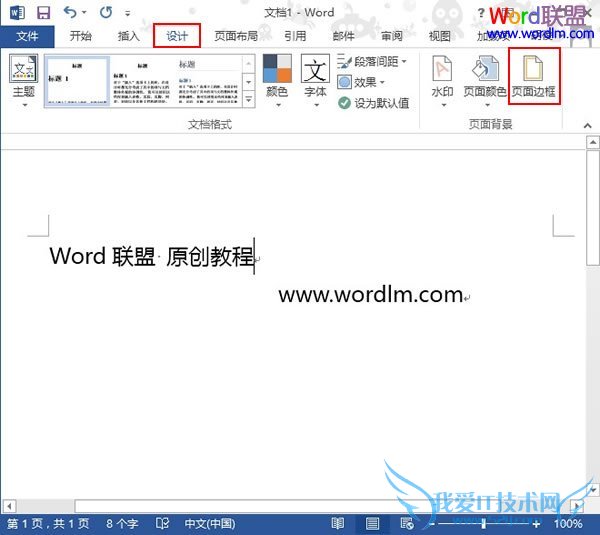Open the 页面颜色 page color button

(x=485, y=81)
